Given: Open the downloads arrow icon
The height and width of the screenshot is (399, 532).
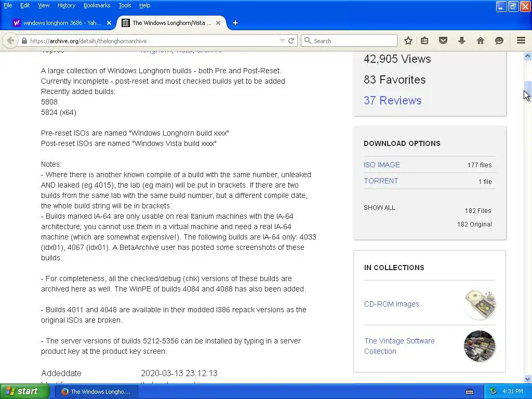Looking at the screenshot, I should tap(462, 41).
